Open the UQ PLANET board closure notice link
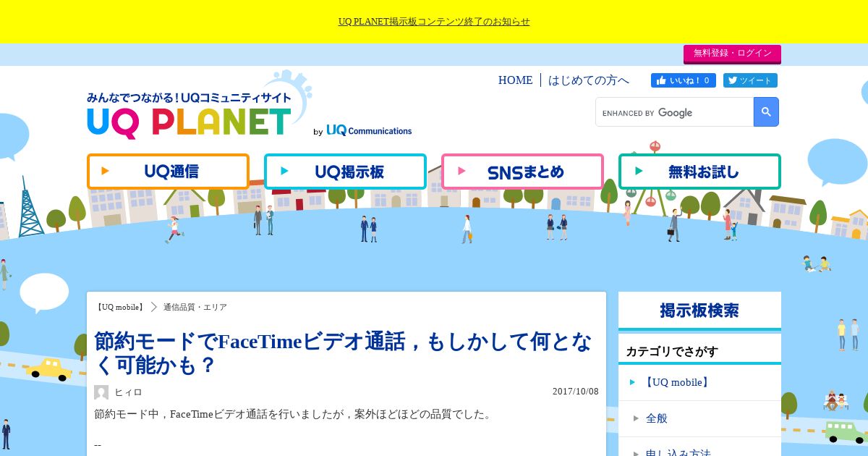 tap(434, 22)
